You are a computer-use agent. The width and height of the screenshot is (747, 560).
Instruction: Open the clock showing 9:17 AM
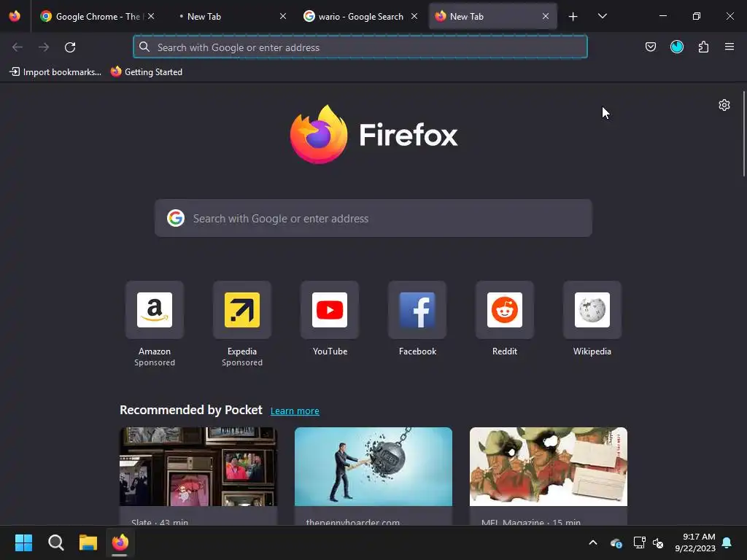coord(695,542)
